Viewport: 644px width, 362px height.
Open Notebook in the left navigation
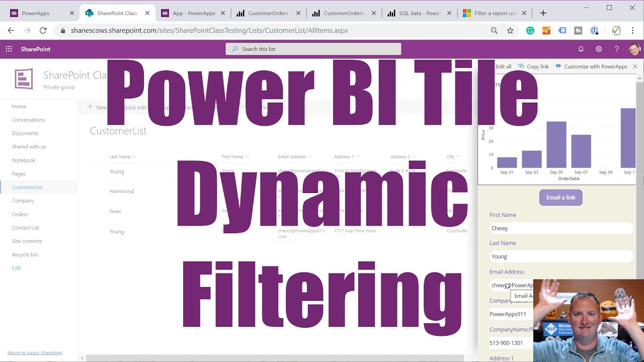[24, 160]
